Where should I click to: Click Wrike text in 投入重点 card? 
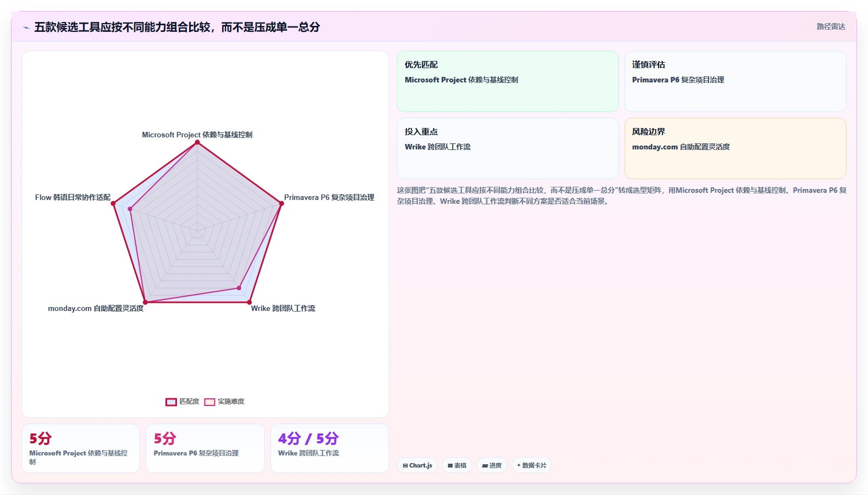(x=438, y=147)
